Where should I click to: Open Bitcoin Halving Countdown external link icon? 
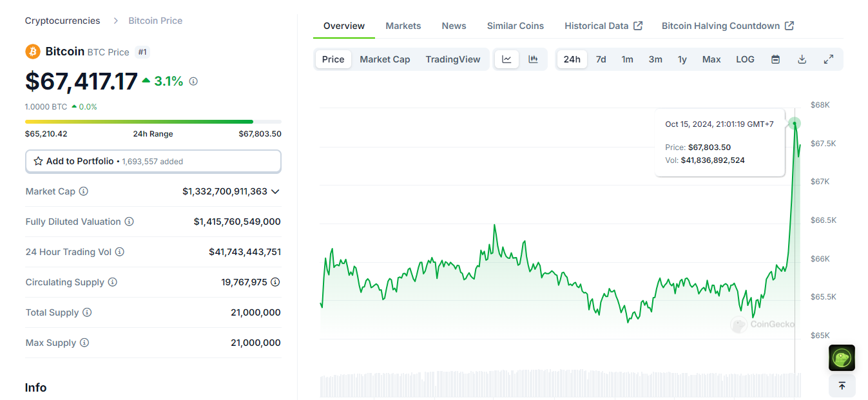(x=789, y=26)
